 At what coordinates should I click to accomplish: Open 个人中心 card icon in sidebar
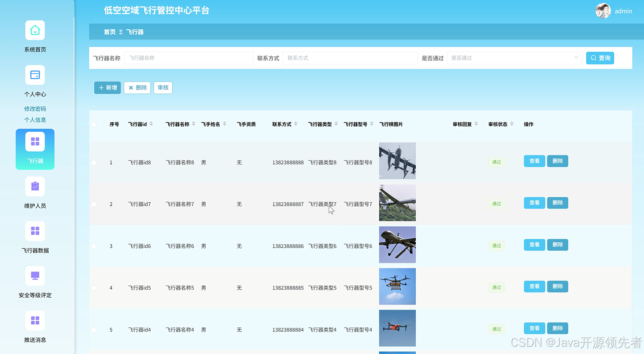(x=35, y=75)
